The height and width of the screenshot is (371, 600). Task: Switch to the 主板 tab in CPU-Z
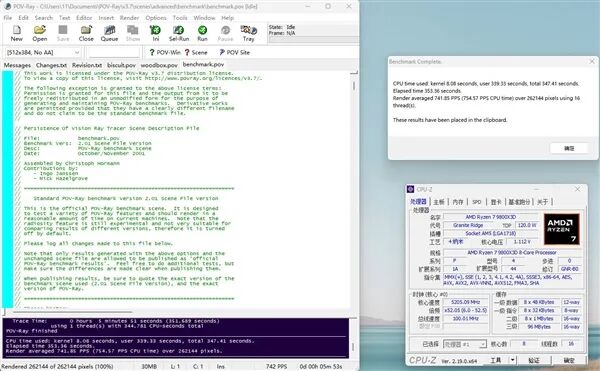tap(439, 202)
